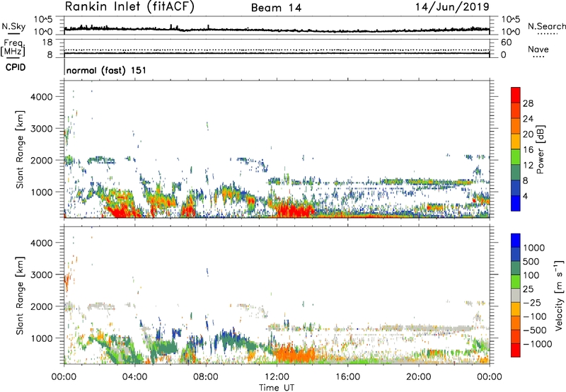The height and width of the screenshot is (392, 566).
Task: Click the 'Power [dB]' colorbar label
Action: [x=540, y=149]
